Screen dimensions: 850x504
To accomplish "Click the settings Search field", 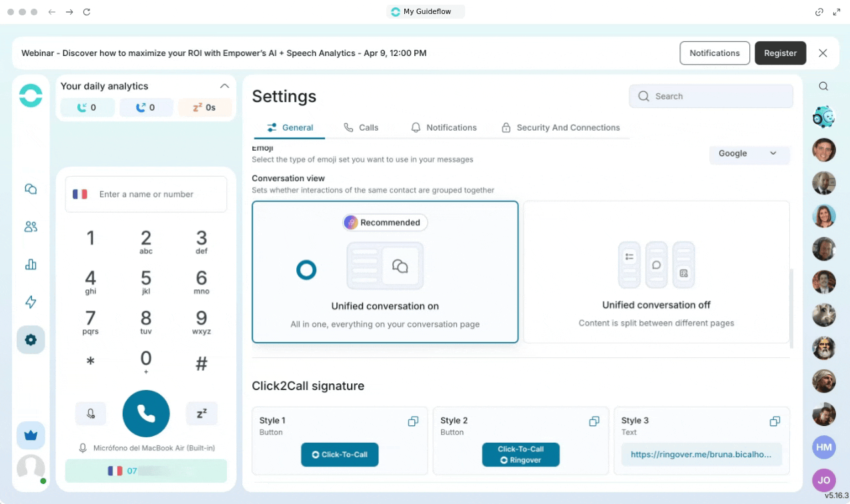I will [x=711, y=96].
